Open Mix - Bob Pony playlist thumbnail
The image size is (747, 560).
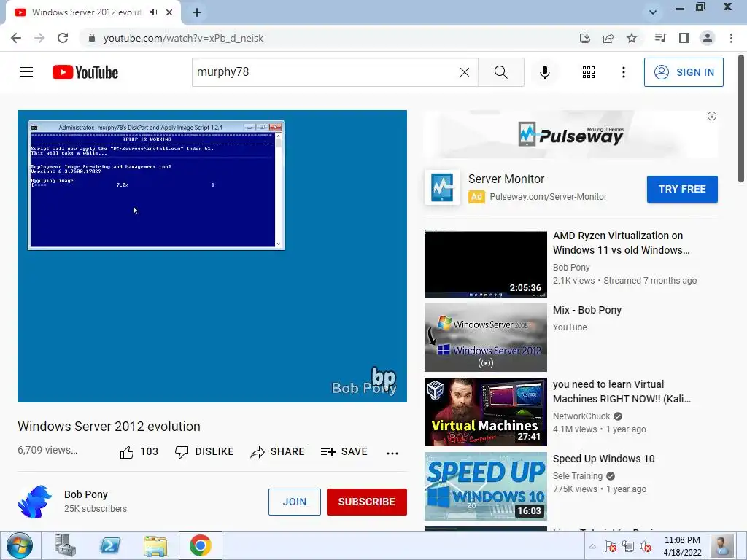click(x=485, y=338)
